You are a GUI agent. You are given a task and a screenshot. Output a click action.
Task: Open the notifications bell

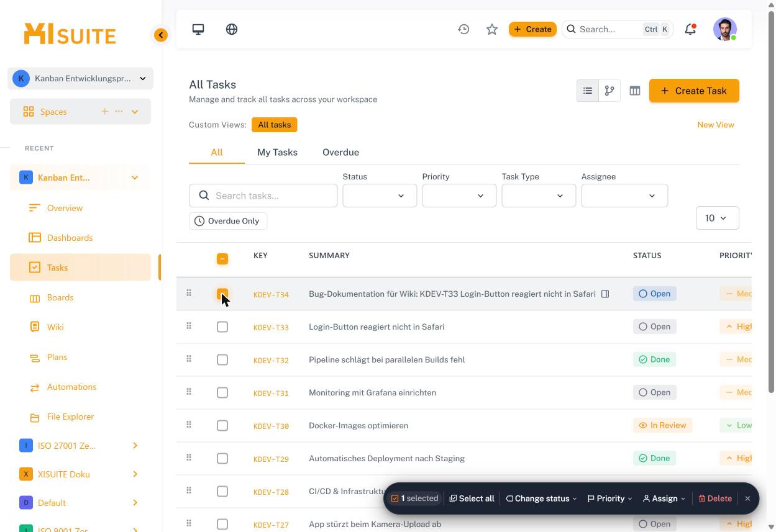[690, 29]
